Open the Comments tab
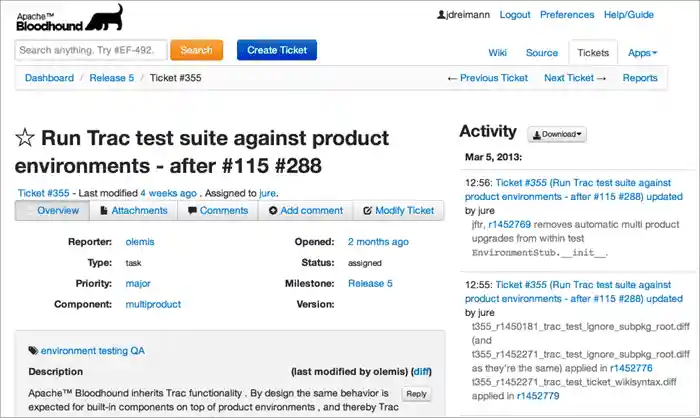This screenshot has width=700, height=418. pos(218,210)
